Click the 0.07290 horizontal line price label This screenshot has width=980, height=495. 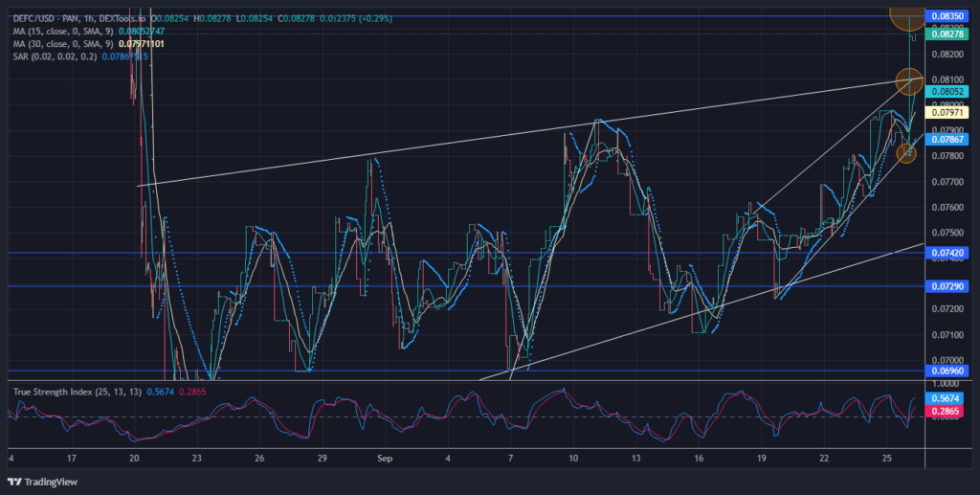click(x=947, y=285)
